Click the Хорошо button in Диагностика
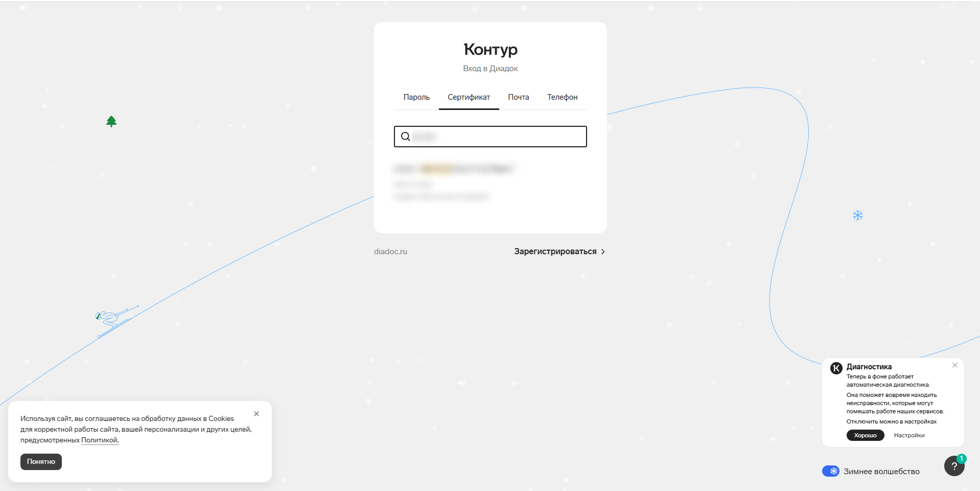This screenshot has height=491, width=980. coord(865,435)
